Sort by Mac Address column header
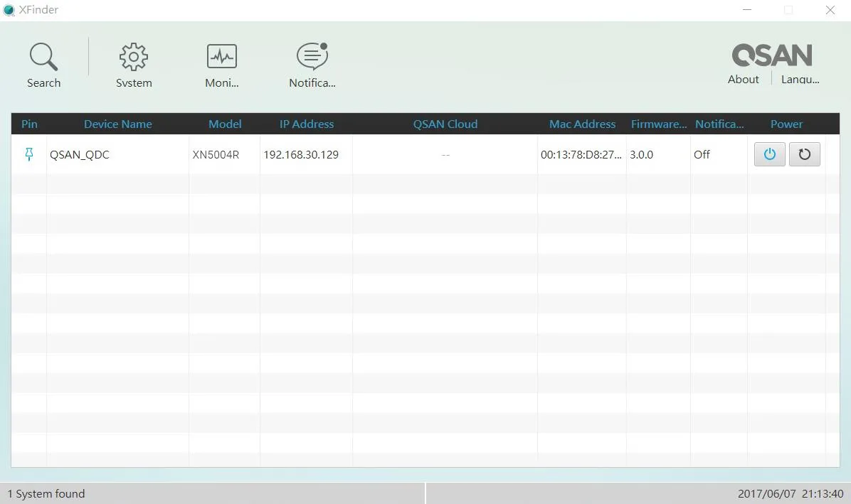The height and width of the screenshot is (504, 851). [582, 124]
